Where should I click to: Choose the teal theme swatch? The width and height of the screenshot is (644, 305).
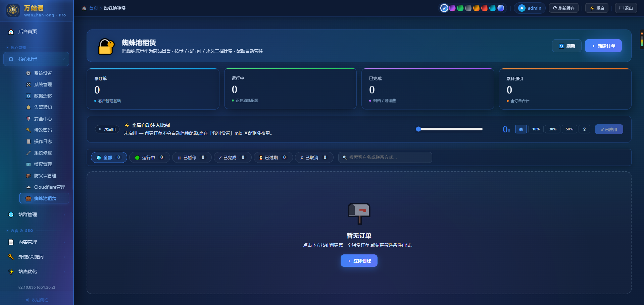492,8
